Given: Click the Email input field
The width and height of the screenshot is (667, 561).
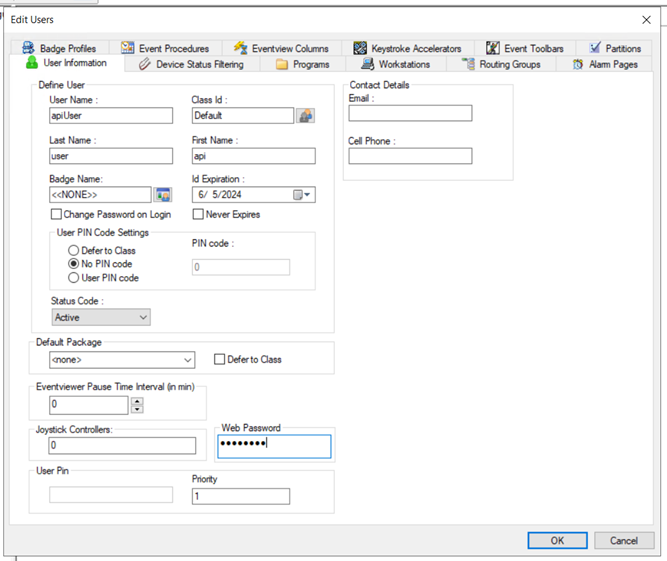Looking at the screenshot, I should pyautogui.click(x=410, y=113).
